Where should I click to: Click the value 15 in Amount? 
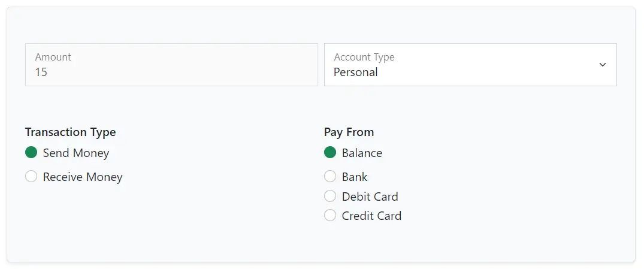[41, 72]
